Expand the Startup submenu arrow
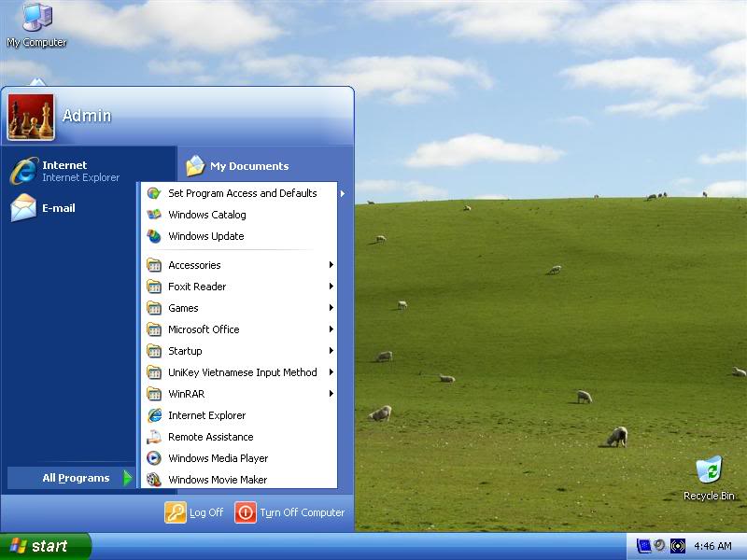This screenshot has height=560, width=747. [x=331, y=351]
